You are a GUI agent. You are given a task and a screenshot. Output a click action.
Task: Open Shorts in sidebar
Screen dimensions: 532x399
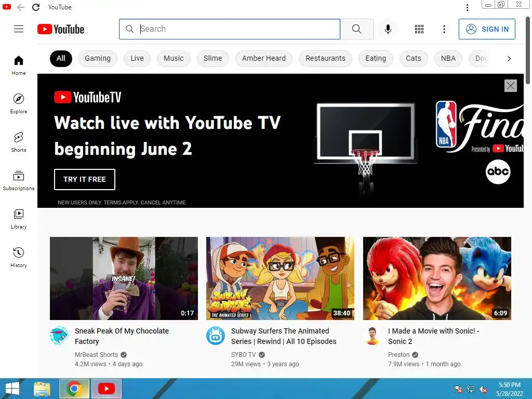click(x=19, y=142)
